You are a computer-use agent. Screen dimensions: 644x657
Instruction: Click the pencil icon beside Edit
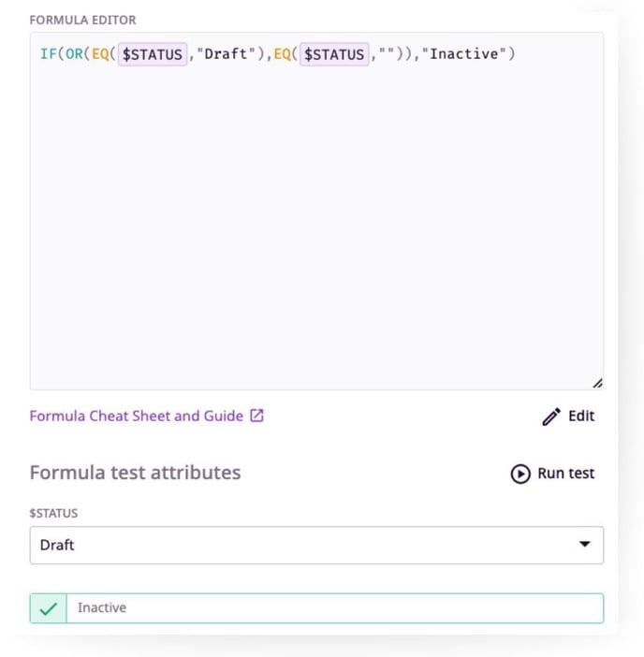pos(551,416)
